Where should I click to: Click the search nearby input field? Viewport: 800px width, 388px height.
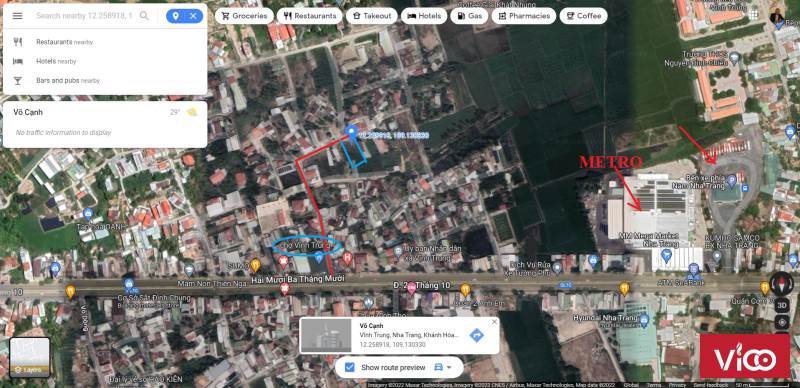(x=84, y=16)
